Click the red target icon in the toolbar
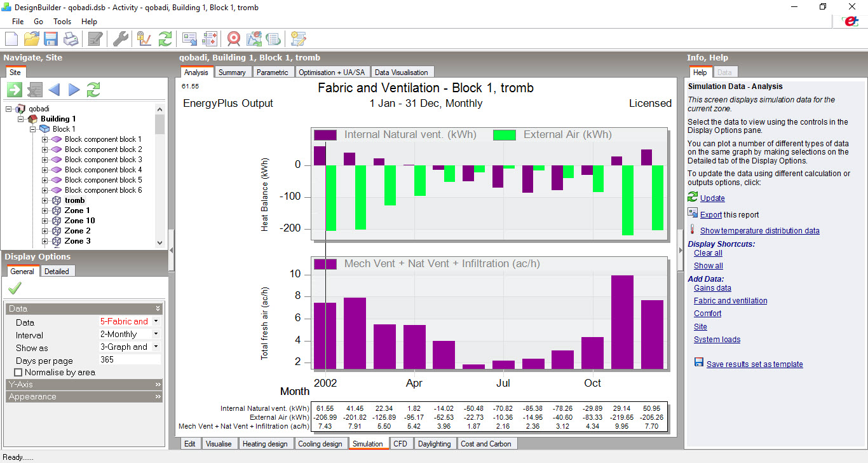This screenshot has width=868, height=463. point(234,39)
